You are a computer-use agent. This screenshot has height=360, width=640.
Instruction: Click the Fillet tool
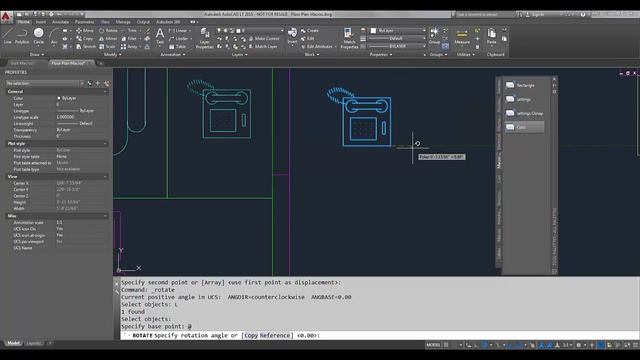[x=129, y=39]
